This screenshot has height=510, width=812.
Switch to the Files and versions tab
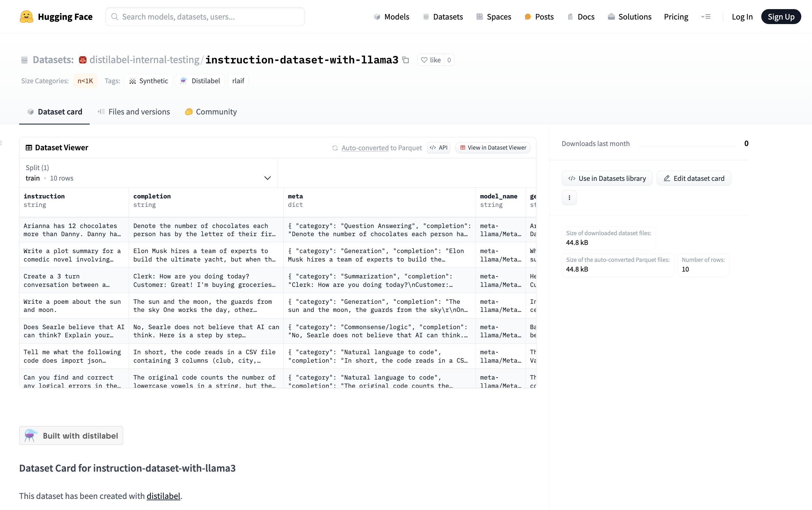pyautogui.click(x=134, y=112)
